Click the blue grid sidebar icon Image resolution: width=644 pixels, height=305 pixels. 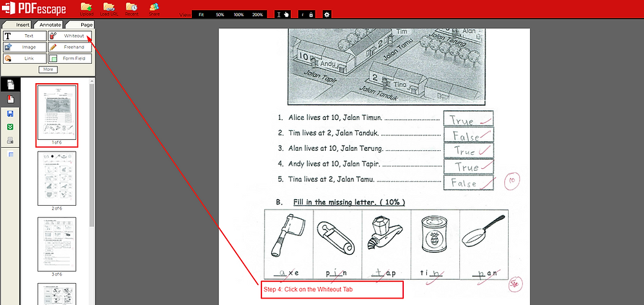point(11,155)
